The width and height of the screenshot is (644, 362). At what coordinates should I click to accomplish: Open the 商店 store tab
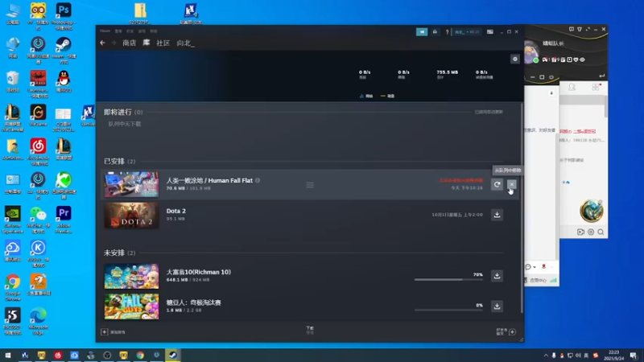coord(130,43)
